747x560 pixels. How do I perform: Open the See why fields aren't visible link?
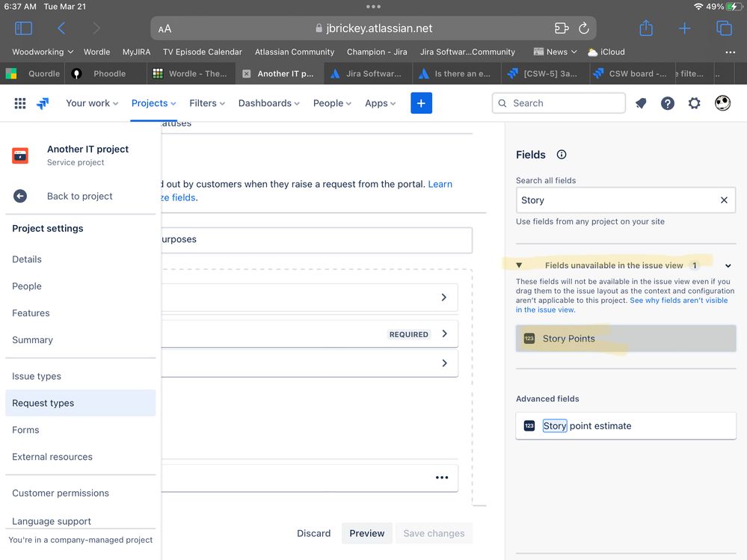coord(621,305)
